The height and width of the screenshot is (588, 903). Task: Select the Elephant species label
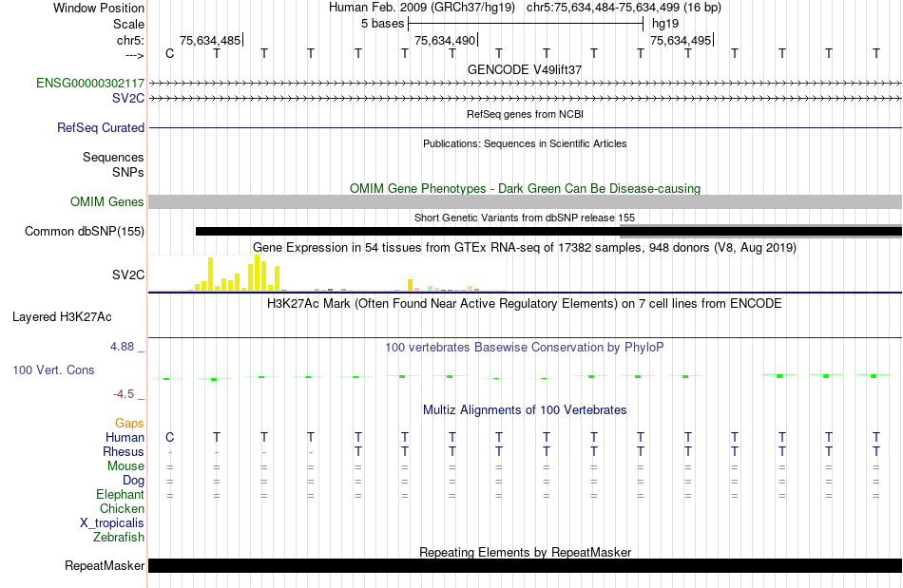(x=120, y=495)
